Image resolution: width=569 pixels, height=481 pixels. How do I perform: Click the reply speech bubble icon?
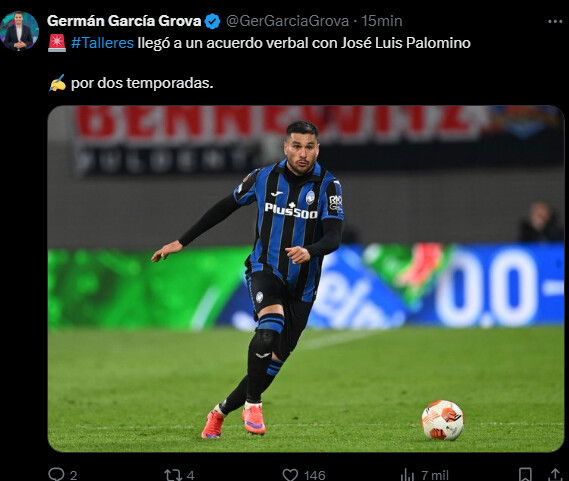click(56, 474)
